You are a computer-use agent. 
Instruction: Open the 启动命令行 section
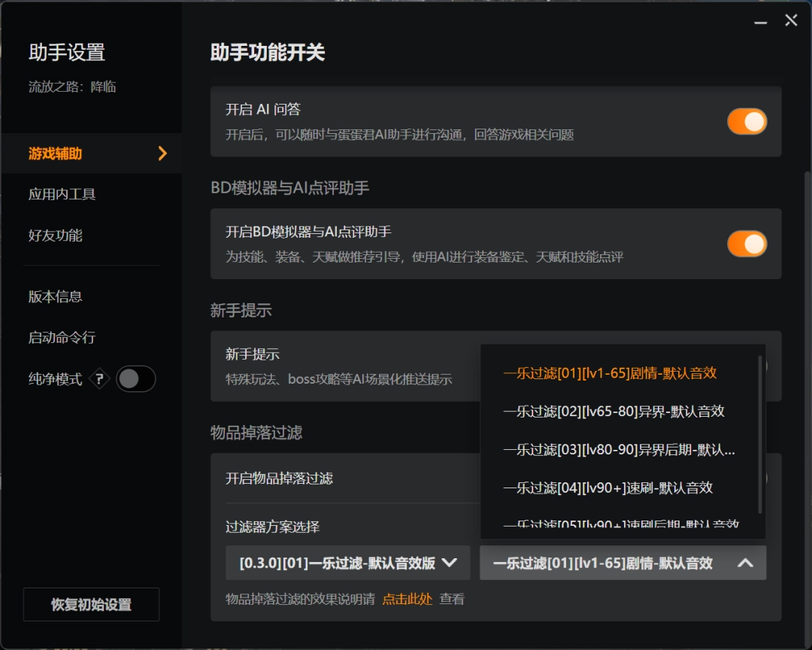tap(62, 338)
